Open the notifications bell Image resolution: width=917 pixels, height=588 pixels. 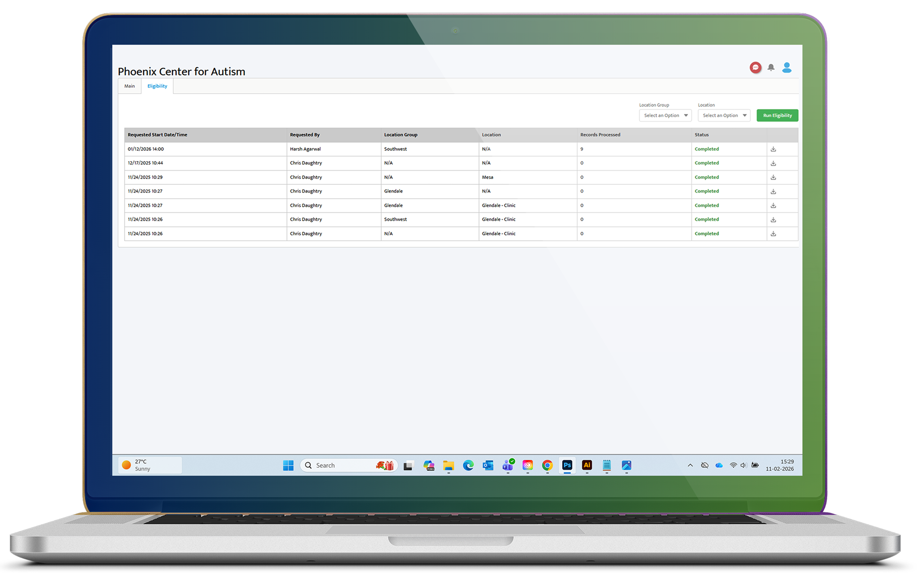tap(771, 67)
